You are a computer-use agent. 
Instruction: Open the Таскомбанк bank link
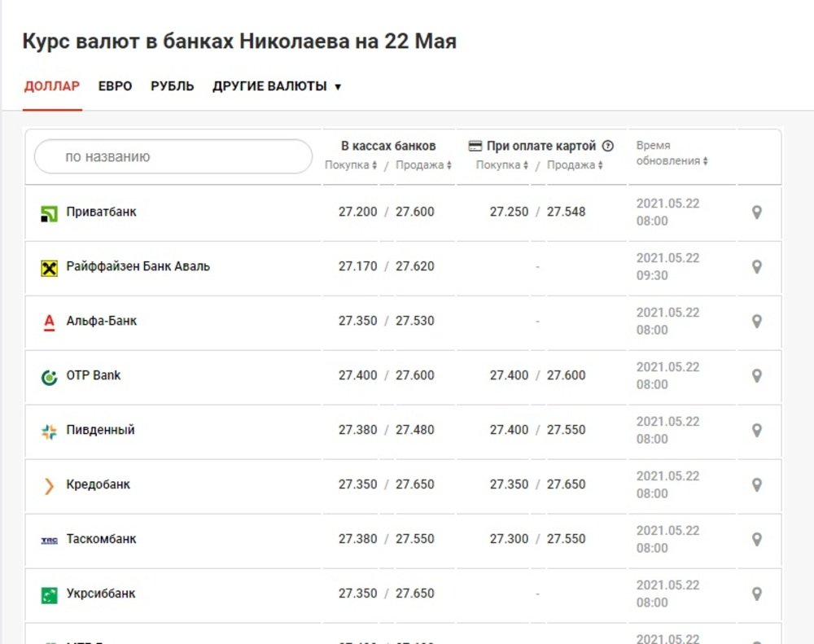(x=101, y=539)
